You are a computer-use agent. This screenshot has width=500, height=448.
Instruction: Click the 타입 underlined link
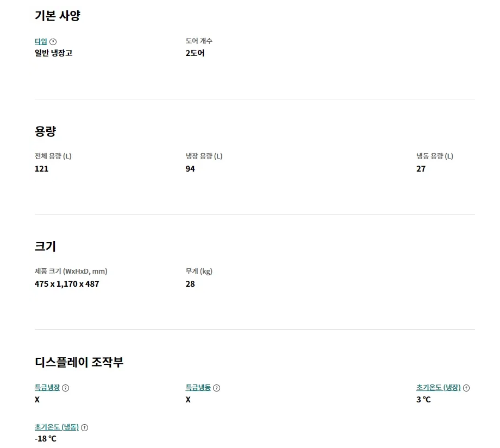click(41, 41)
